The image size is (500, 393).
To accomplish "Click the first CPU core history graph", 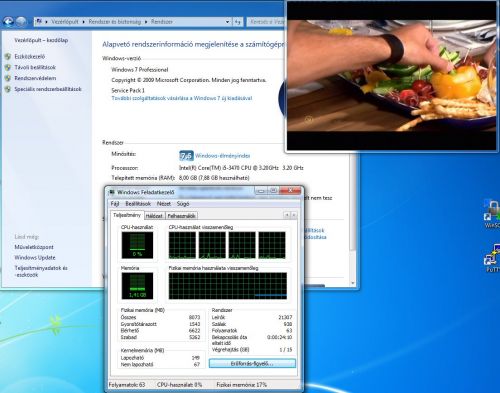I will pyautogui.click(x=182, y=245).
